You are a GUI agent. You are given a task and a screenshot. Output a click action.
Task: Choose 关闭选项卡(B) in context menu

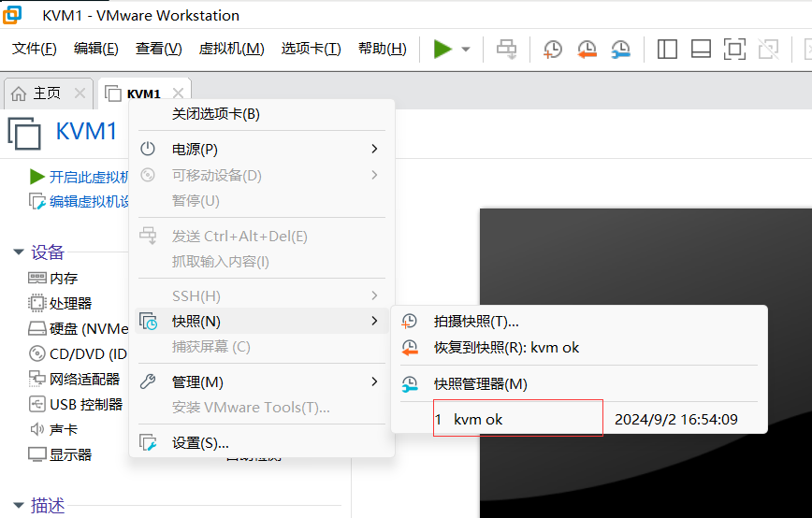click(x=262, y=114)
